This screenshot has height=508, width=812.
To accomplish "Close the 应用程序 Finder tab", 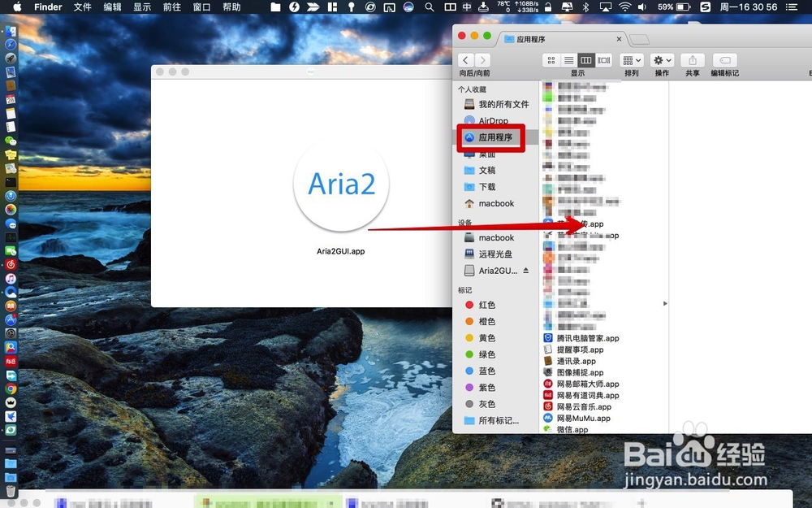I will pyautogui.click(x=619, y=39).
